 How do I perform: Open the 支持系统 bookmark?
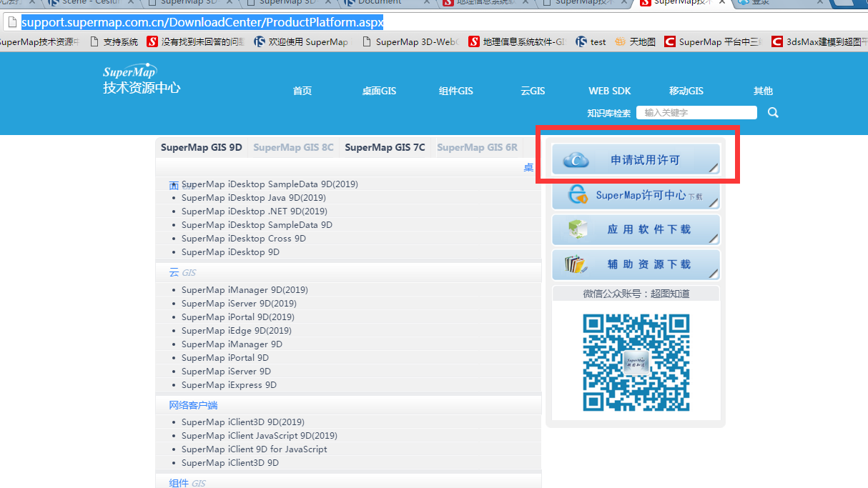(x=114, y=42)
